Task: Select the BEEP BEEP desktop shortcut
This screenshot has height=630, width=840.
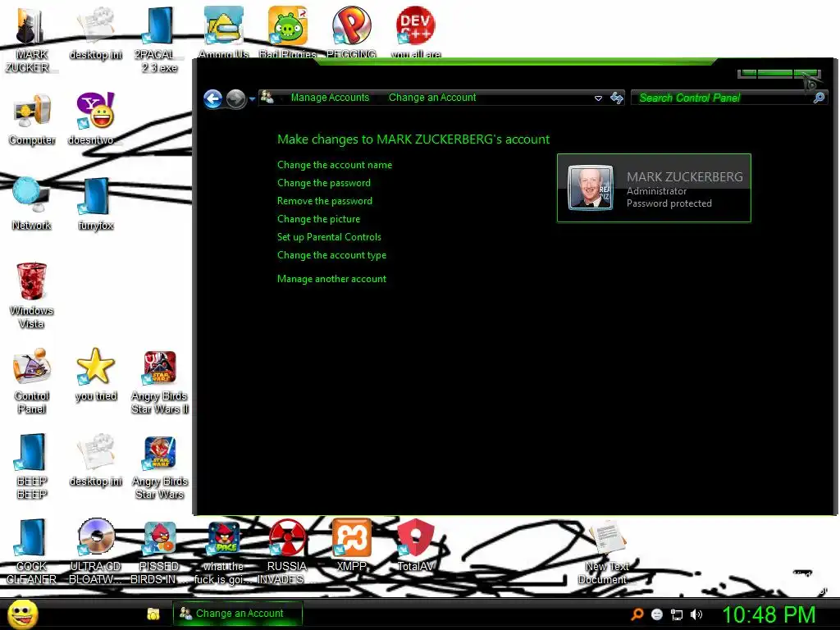Action: point(31,466)
